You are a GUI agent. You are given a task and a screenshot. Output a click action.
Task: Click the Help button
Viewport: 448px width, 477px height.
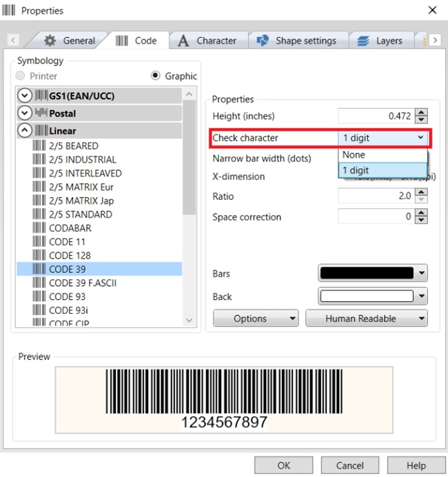point(416,465)
